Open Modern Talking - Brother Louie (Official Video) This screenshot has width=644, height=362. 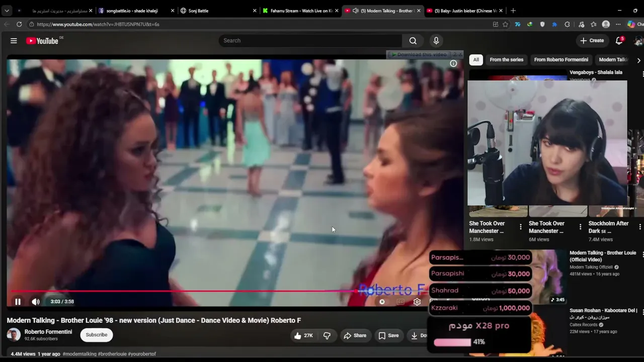(603, 256)
